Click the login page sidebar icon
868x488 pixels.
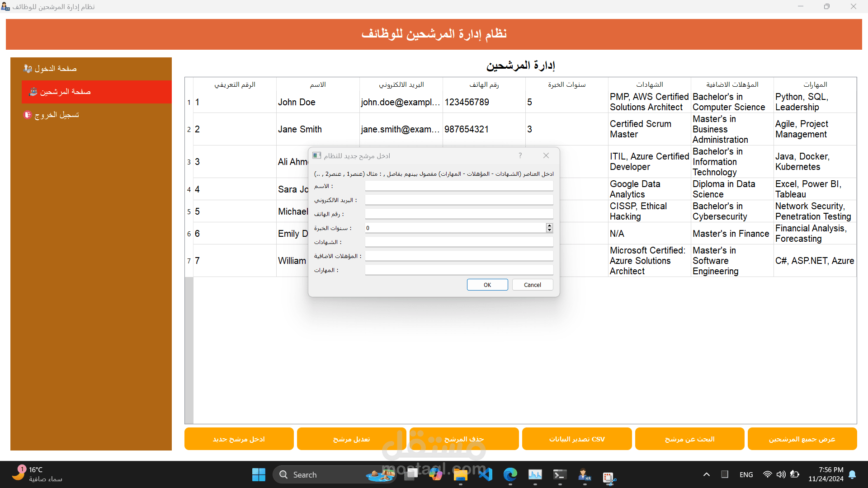[28, 69]
